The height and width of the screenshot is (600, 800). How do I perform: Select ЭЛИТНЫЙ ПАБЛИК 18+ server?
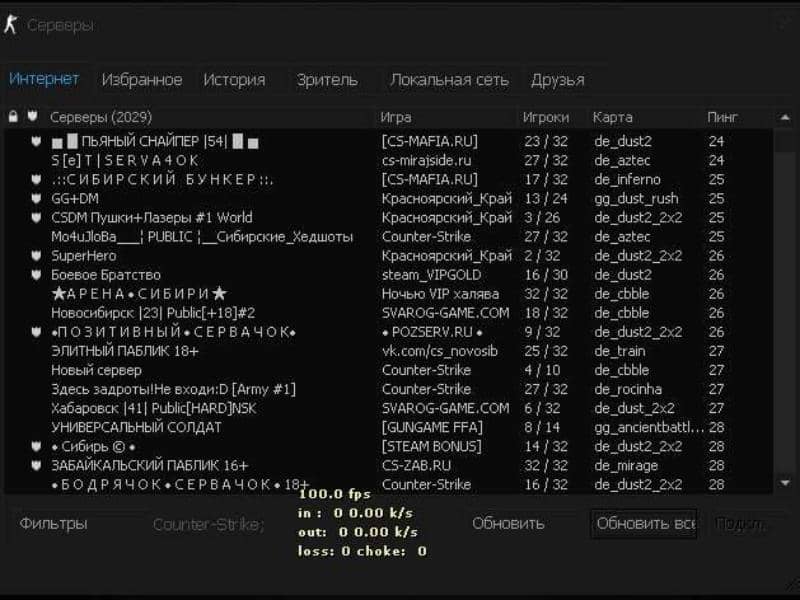click(125, 351)
